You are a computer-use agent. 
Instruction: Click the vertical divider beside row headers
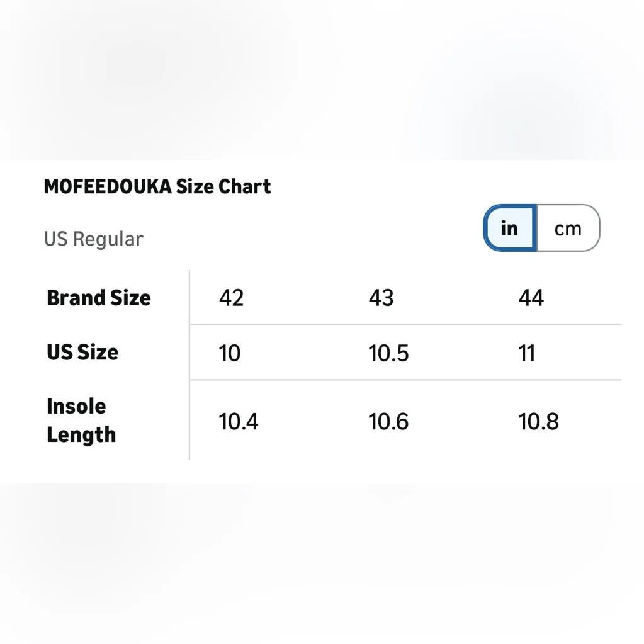tap(189, 365)
